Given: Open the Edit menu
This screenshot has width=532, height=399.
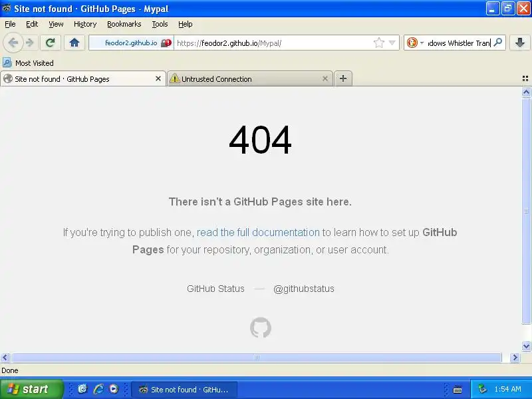Looking at the screenshot, I should pyautogui.click(x=32, y=24).
